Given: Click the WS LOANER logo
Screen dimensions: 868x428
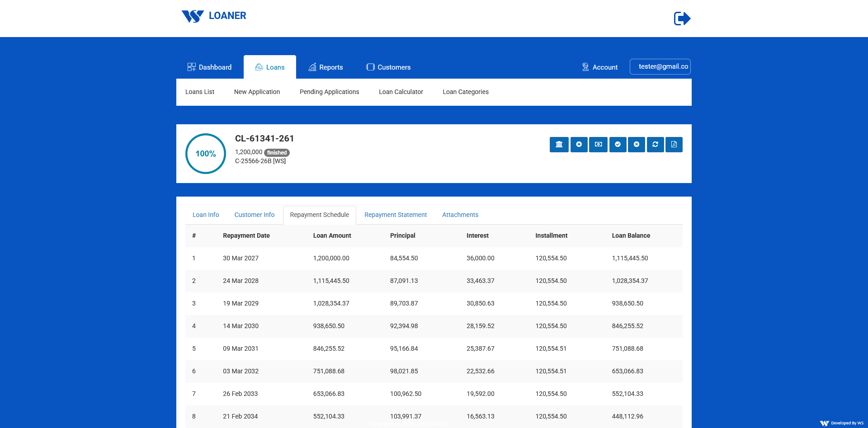Looking at the screenshot, I should point(214,16).
